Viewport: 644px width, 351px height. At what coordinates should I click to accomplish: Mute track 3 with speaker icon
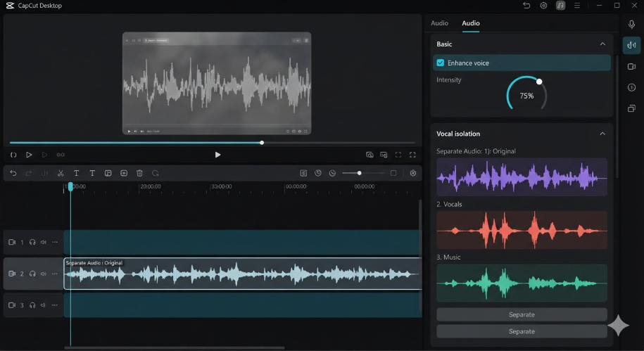[43, 305]
